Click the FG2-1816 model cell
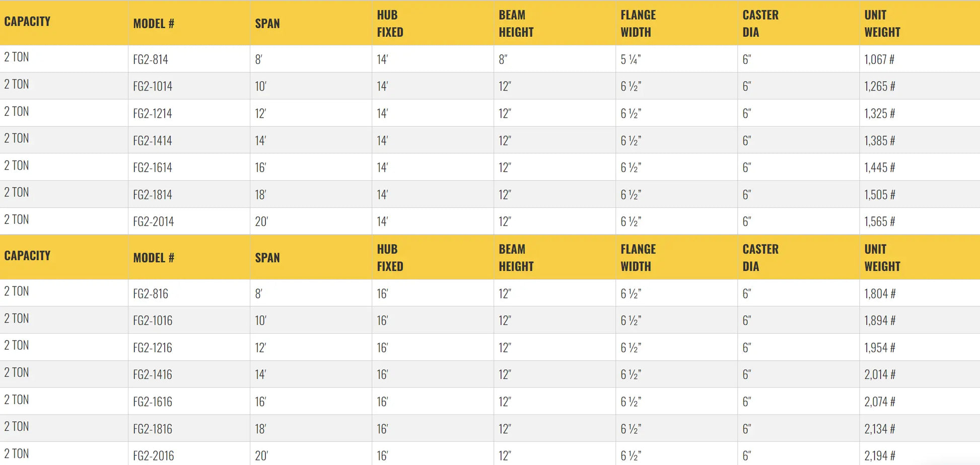 pos(153,429)
